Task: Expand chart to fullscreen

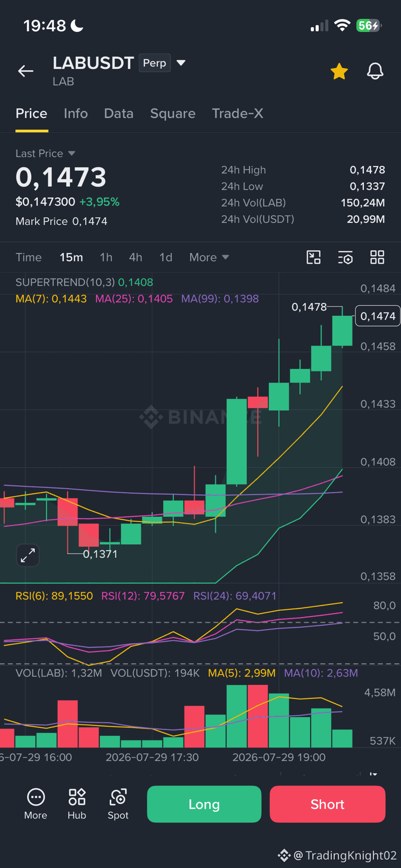Action: click(28, 555)
